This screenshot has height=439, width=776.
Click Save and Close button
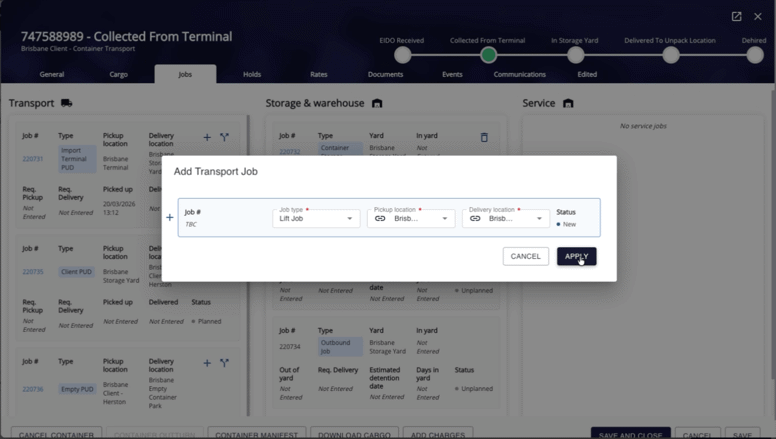tap(630, 435)
